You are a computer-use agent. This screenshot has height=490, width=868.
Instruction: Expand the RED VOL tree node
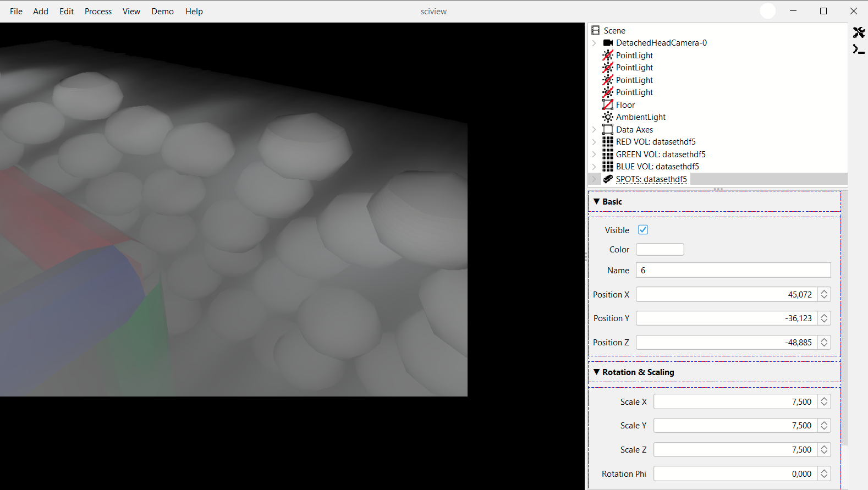click(594, 142)
